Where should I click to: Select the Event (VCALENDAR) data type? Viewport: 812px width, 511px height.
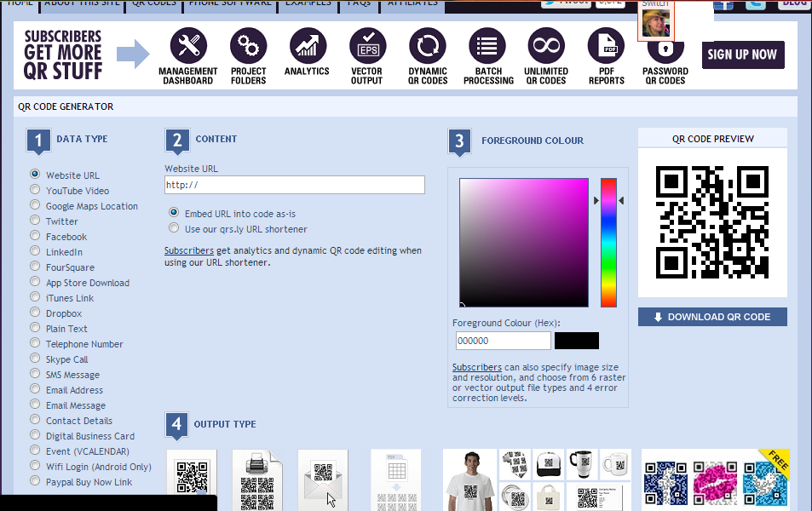tap(35, 450)
